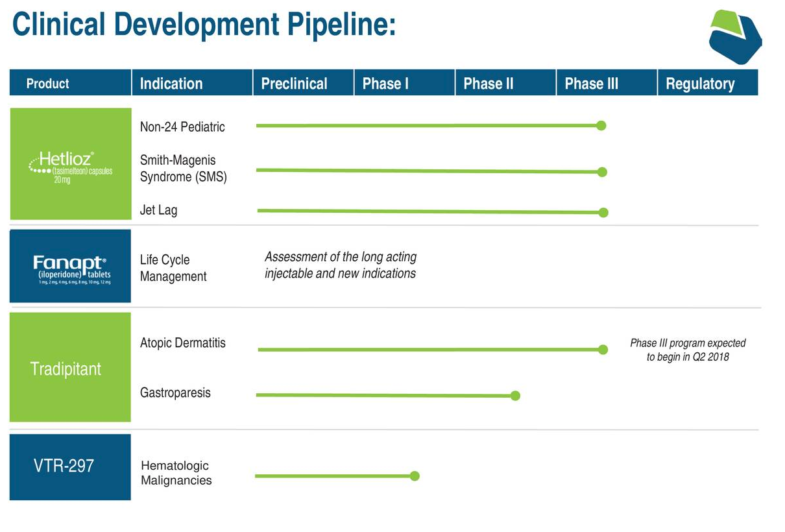The height and width of the screenshot is (532, 785).
Task: Select the Phase I column header
Action: (405, 83)
